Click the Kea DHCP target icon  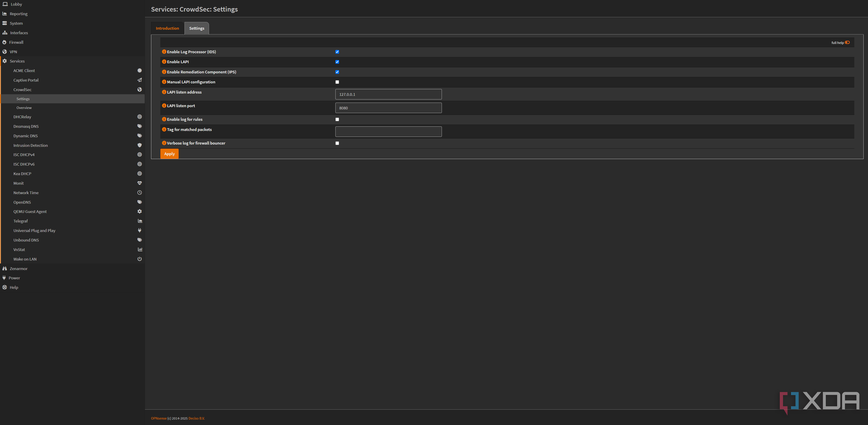click(139, 174)
